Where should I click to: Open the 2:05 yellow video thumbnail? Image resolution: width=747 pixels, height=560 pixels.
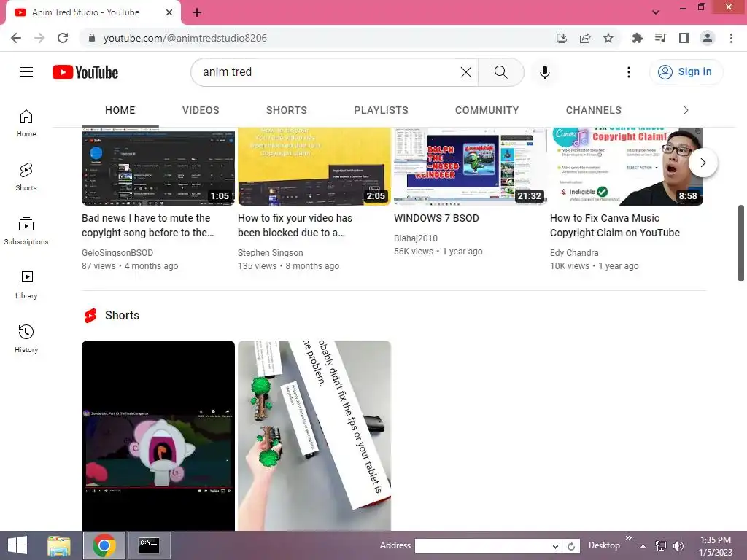pos(314,167)
